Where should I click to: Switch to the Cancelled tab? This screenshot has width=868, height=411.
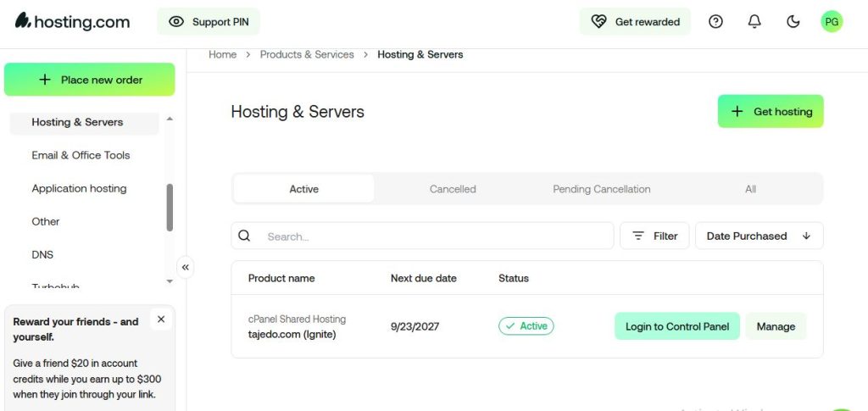(453, 189)
